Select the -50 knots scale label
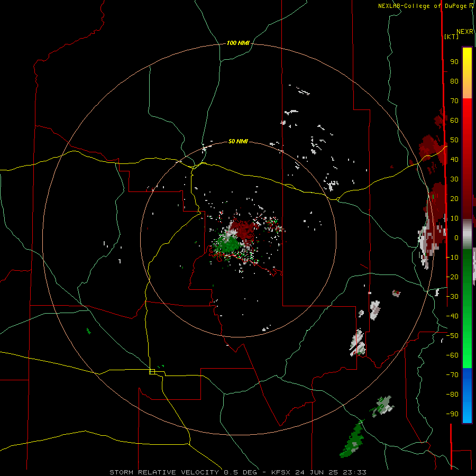The width and height of the screenshot is (476, 476). [x=452, y=336]
